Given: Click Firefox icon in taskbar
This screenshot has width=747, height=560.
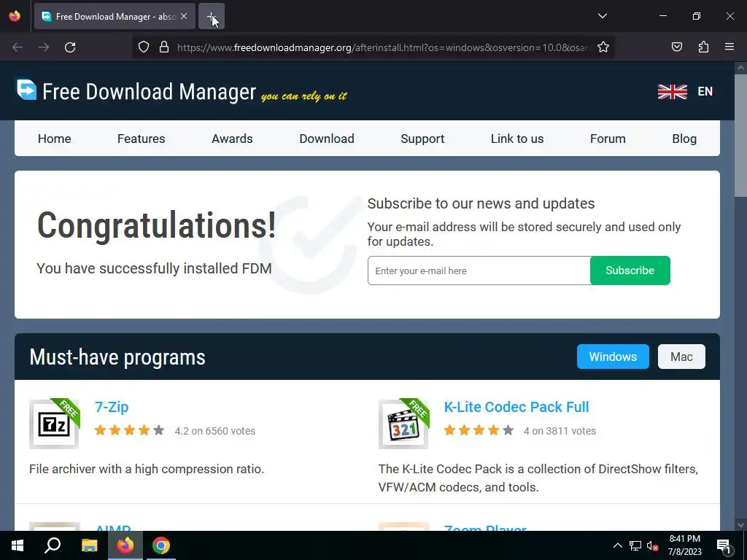Looking at the screenshot, I should 125,545.
